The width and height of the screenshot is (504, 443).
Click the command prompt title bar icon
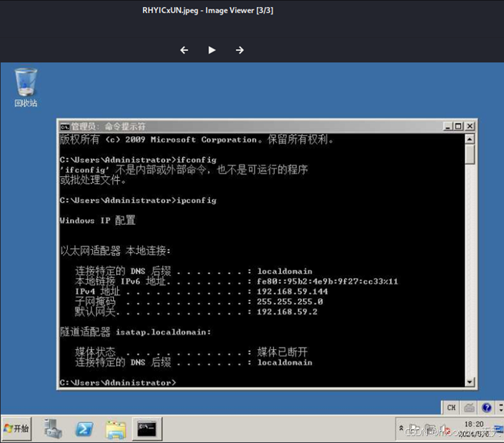65,127
